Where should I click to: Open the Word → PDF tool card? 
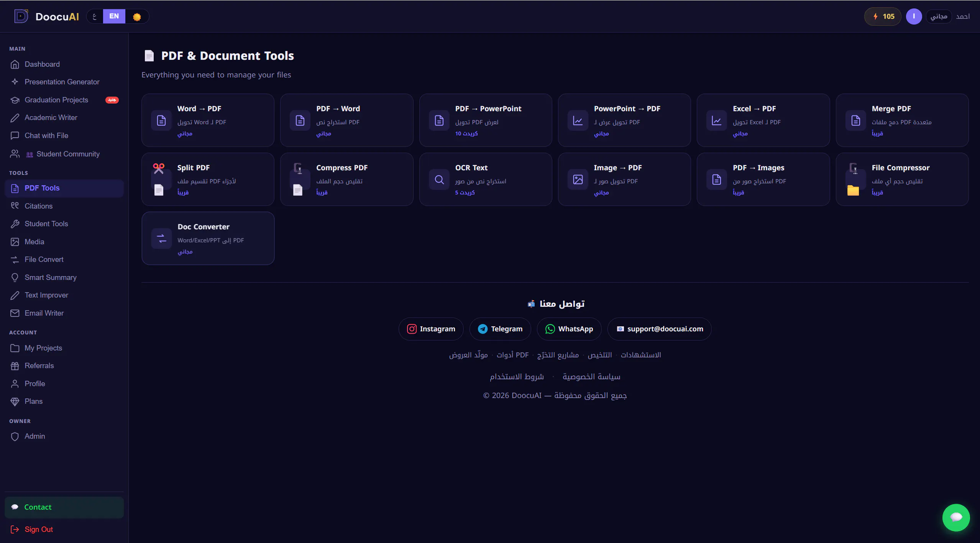(x=208, y=120)
